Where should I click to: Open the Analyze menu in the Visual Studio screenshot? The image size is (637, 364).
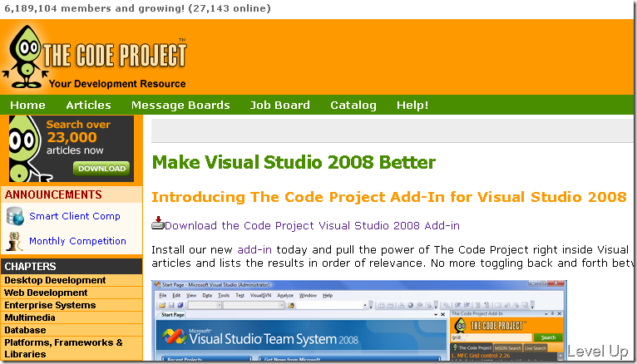[285, 295]
